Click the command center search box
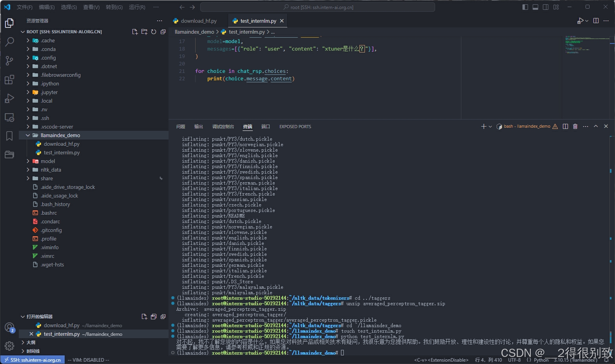Image resolution: width=615 pixels, height=364 pixels. [317, 7]
